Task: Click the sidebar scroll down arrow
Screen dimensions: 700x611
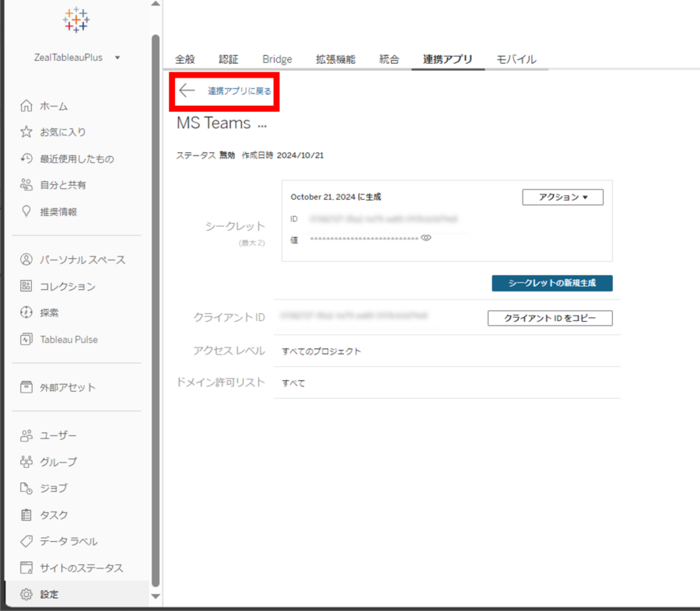Action: (156, 596)
